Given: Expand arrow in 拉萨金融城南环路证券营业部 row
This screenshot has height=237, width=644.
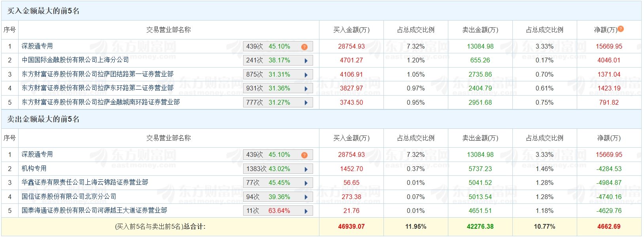Looking at the screenshot, I should click(306, 103).
